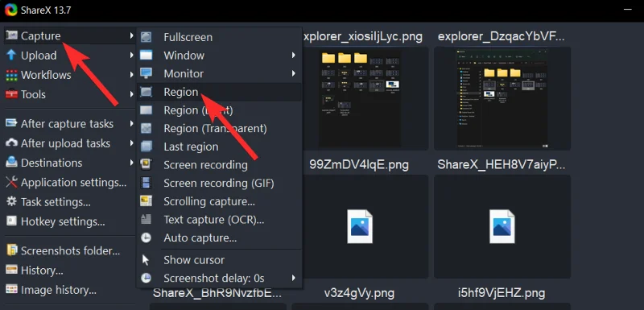644x310 pixels.
Task: Select the i5hf9VjEHZ.png file thumbnail
Action: (502, 226)
